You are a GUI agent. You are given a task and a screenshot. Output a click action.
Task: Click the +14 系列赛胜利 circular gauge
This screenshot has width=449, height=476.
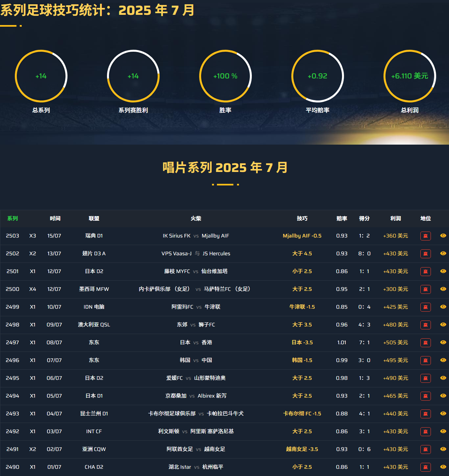(133, 76)
